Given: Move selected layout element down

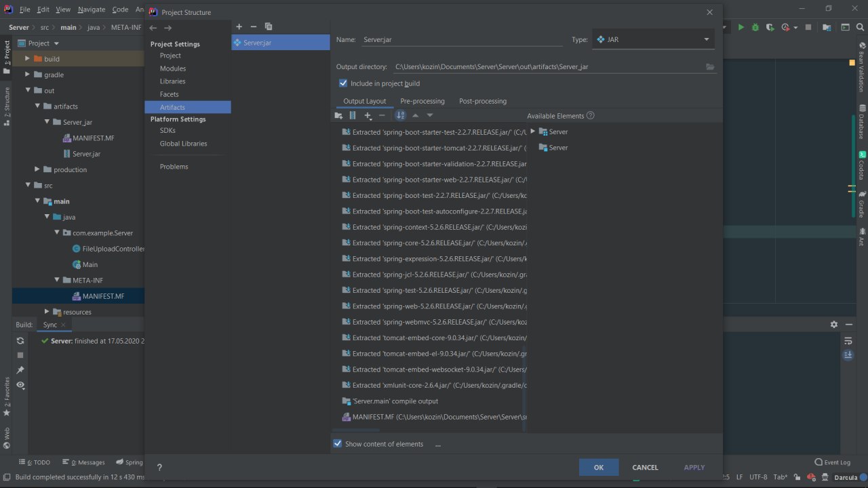Looking at the screenshot, I should [x=430, y=115].
